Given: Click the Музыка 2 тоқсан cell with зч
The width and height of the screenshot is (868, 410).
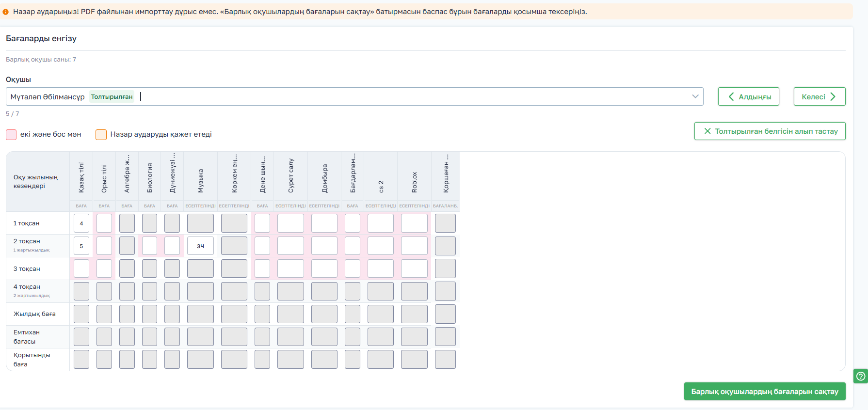Looking at the screenshot, I should (200, 246).
